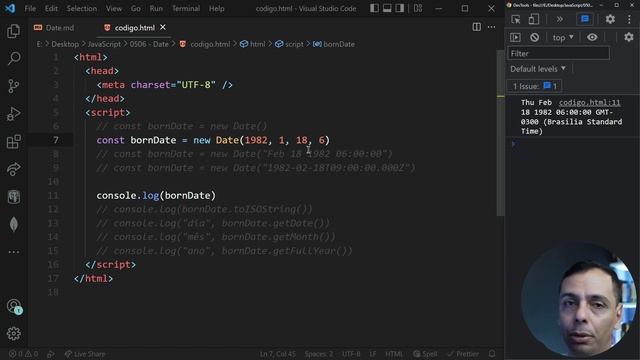Click Live Share in status bar
The image size is (640, 360).
tap(85, 354)
